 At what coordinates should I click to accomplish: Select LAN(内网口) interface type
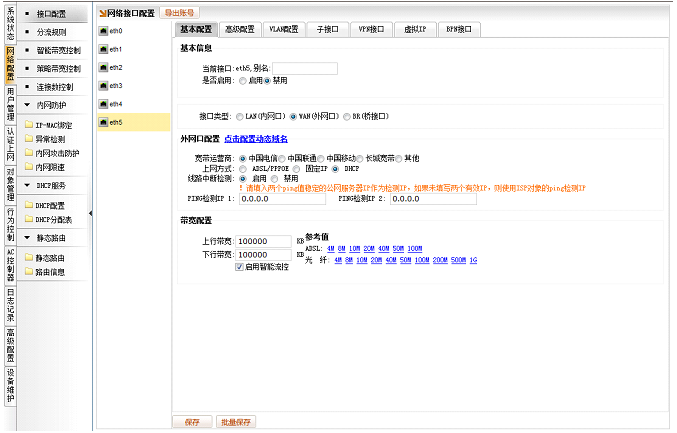[x=239, y=117]
